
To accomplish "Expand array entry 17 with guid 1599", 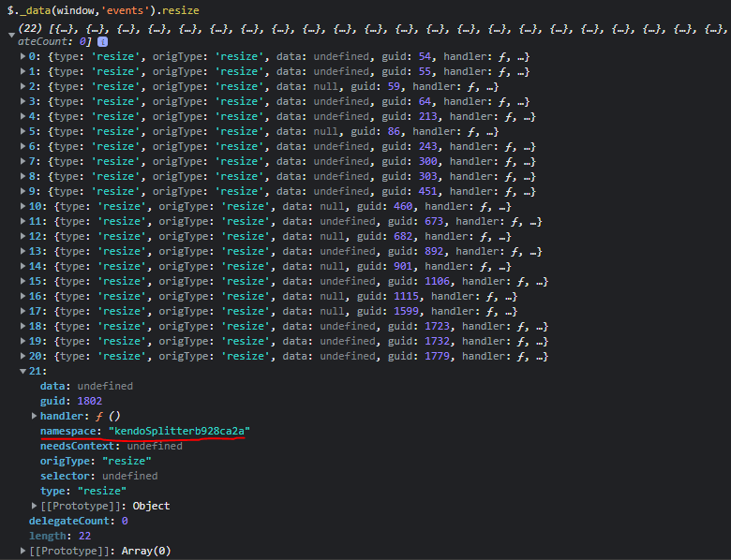I will (22, 311).
